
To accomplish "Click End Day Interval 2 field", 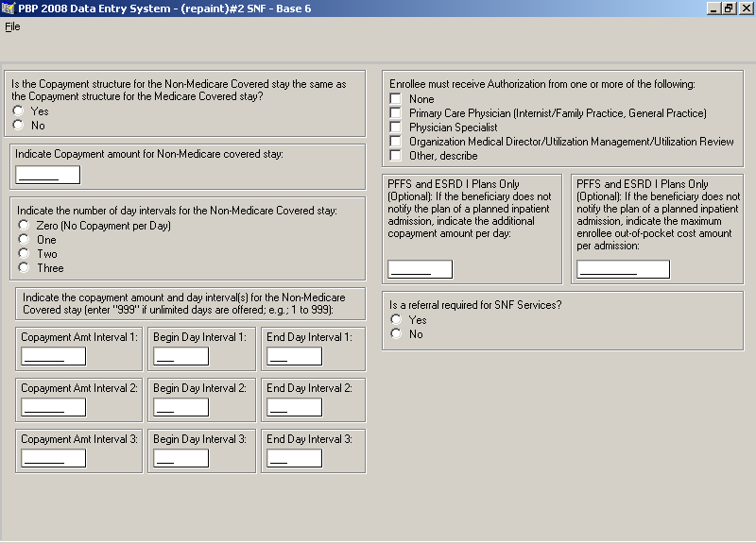I will click(x=295, y=407).
